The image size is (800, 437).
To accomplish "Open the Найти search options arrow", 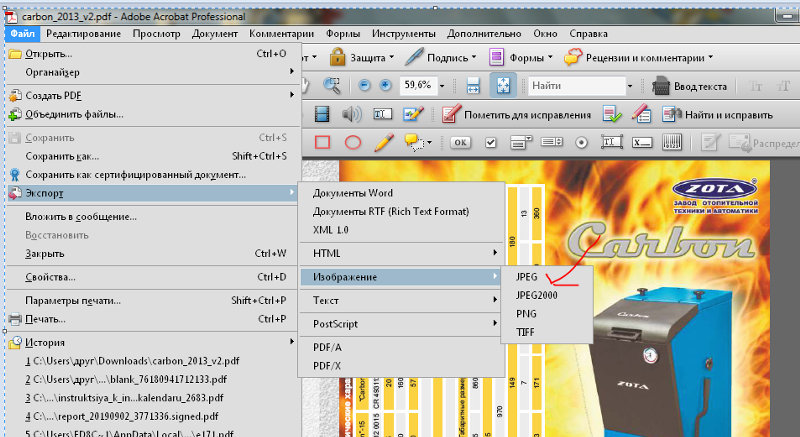I will [630, 86].
